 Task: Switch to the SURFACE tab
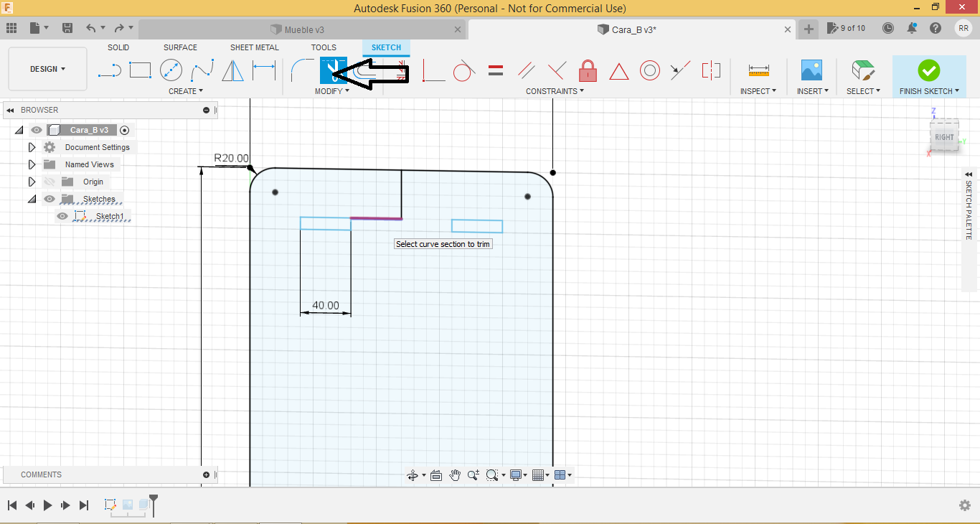[180, 47]
